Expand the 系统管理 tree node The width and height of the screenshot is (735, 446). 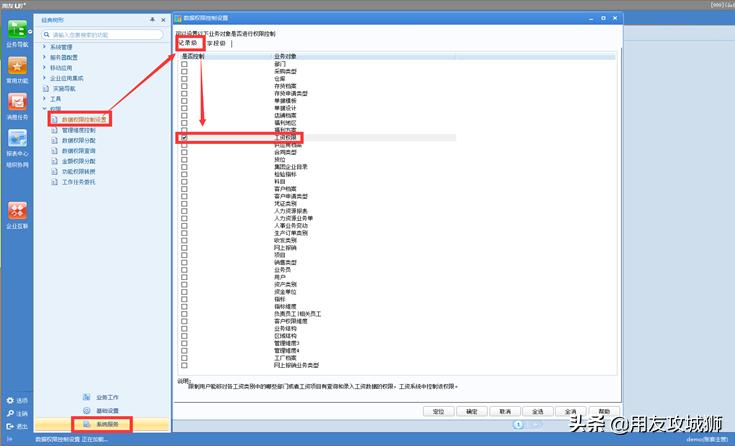(44, 47)
